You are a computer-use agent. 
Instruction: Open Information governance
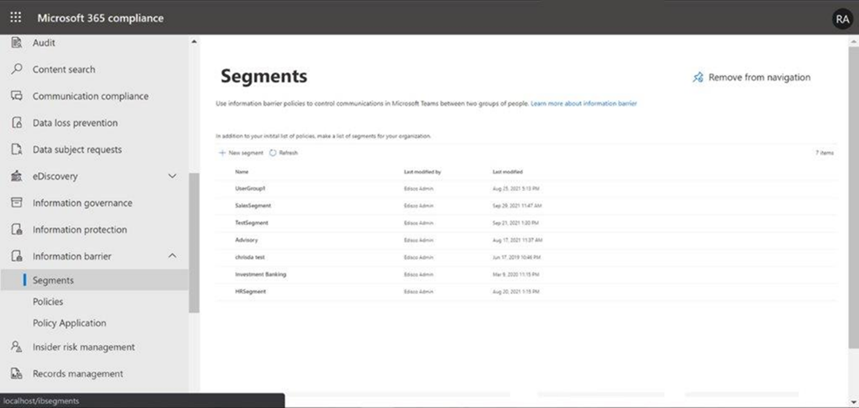(82, 203)
